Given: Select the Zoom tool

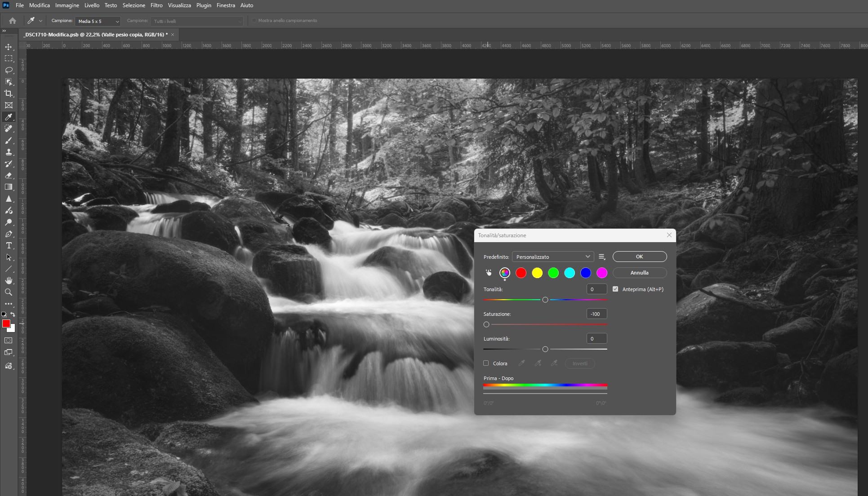Looking at the screenshot, I should [9, 292].
